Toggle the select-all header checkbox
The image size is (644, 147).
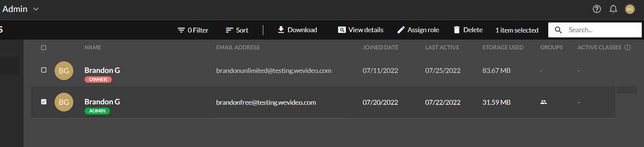click(44, 48)
